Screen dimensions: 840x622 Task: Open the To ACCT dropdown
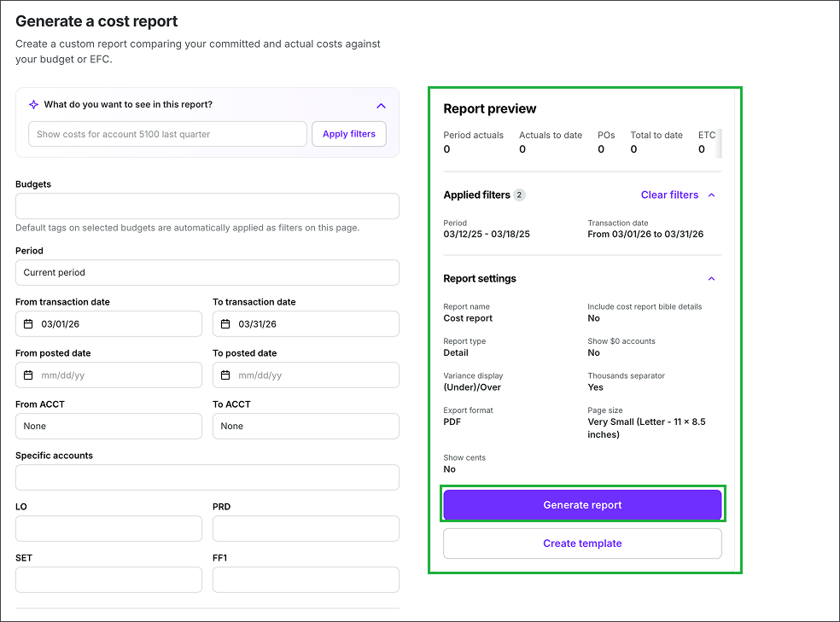click(306, 426)
